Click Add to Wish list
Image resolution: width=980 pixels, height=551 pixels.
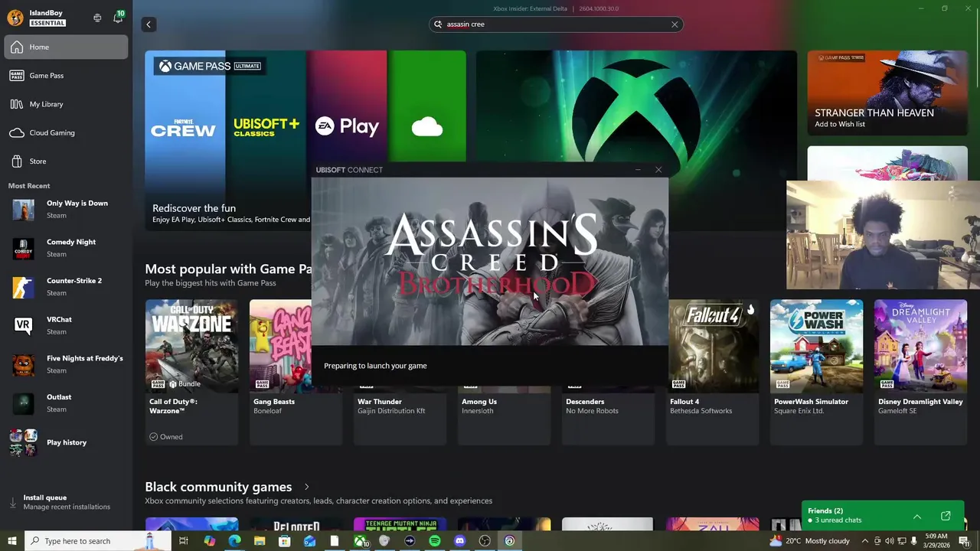840,124
